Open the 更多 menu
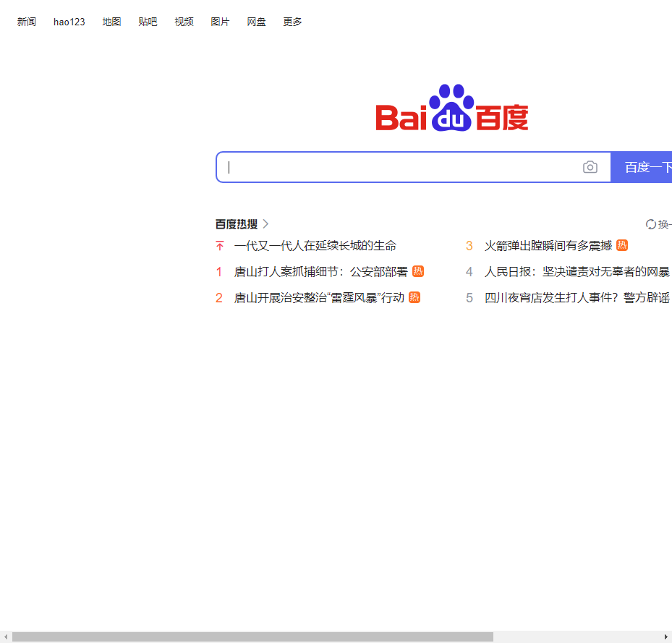 tap(293, 22)
